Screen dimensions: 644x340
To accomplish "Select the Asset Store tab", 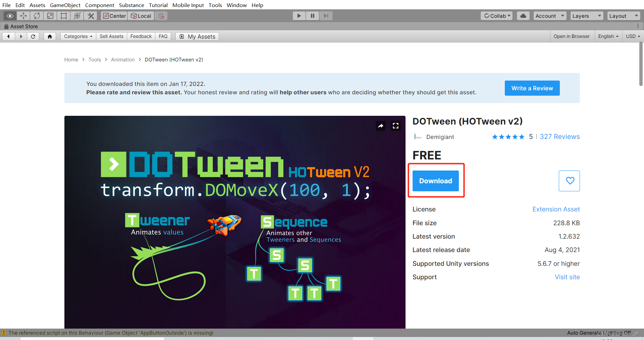I will point(21,26).
